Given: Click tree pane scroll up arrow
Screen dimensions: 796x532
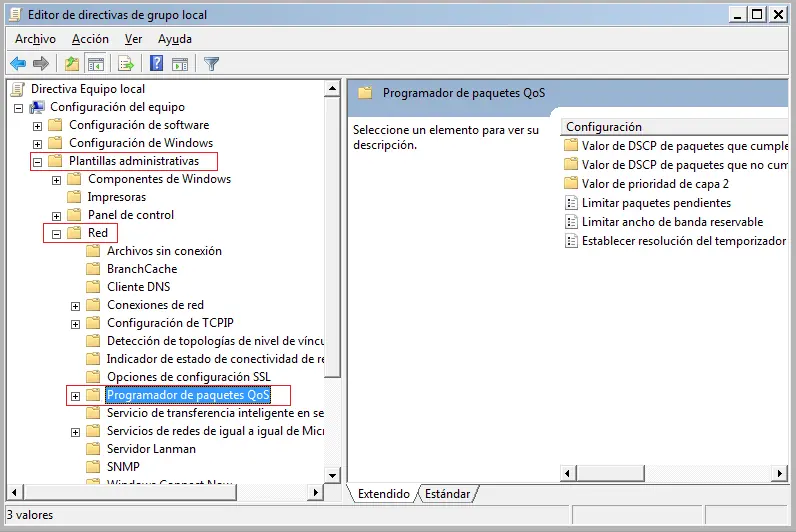Looking at the screenshot, I should coord(332,88).
